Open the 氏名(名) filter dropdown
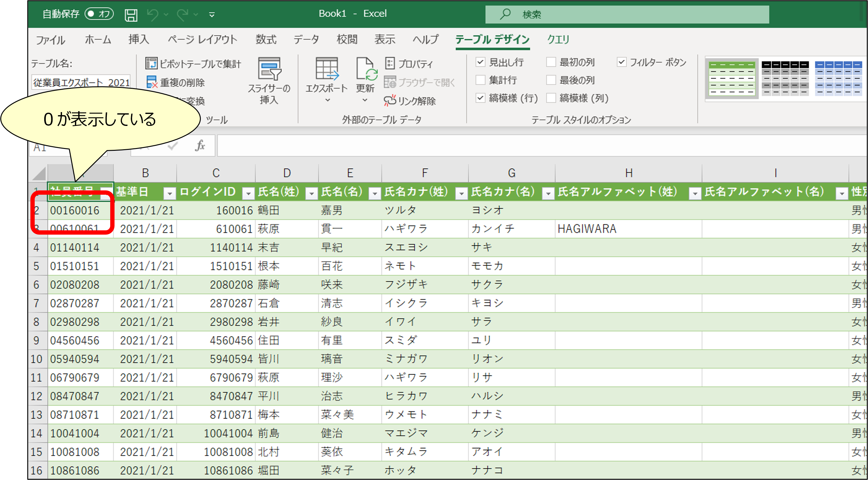 point(375,193)
